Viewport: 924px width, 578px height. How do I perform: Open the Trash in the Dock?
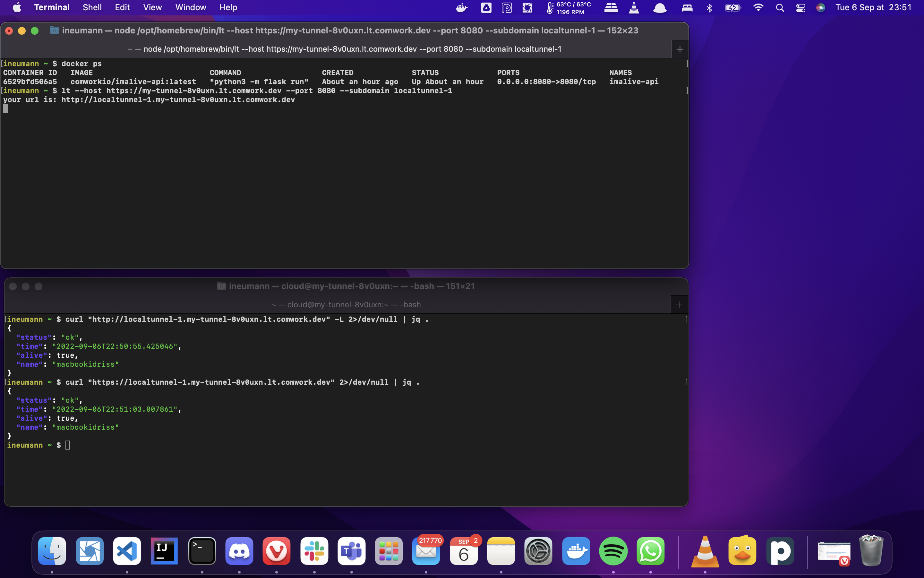click(x=871, y=551)
